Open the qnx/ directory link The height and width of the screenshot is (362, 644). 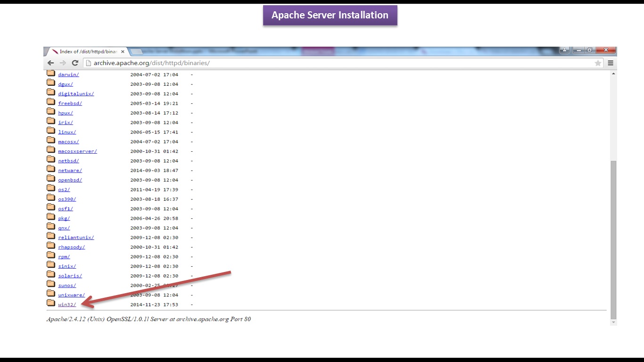click(x=64, y=228)
